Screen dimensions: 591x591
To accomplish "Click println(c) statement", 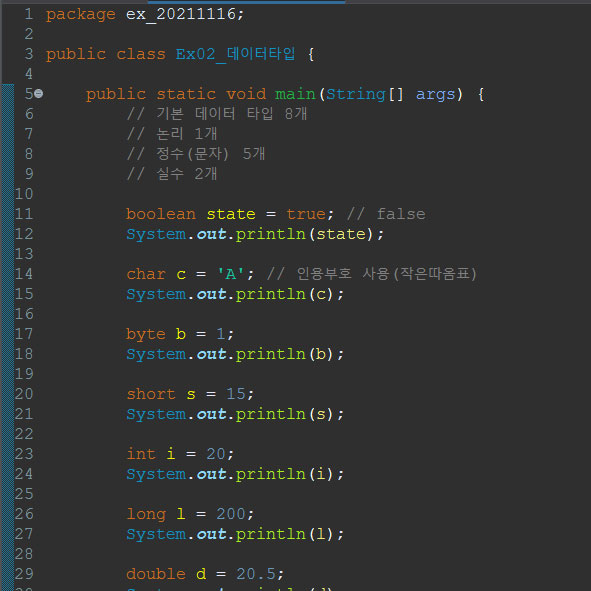I will tap(235, 294).
